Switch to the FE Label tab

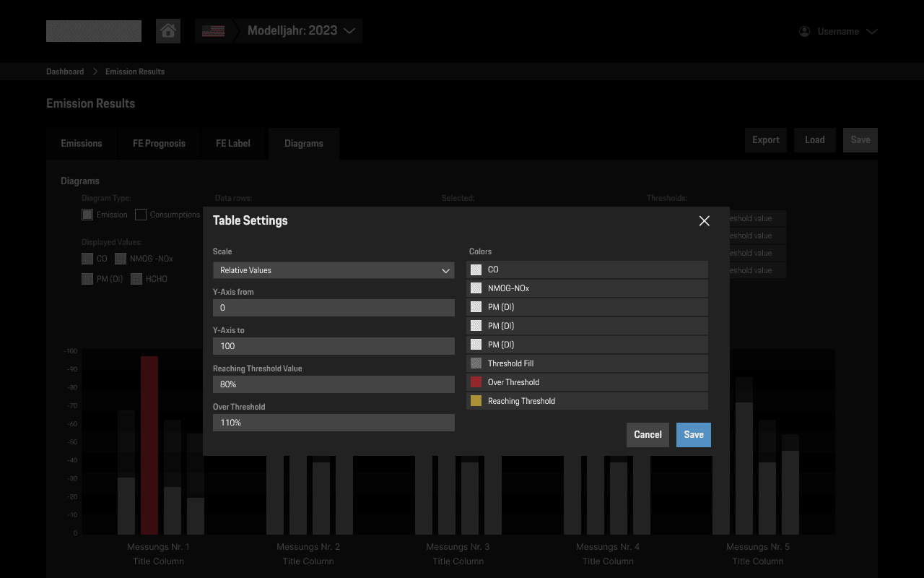pos(232,143)
